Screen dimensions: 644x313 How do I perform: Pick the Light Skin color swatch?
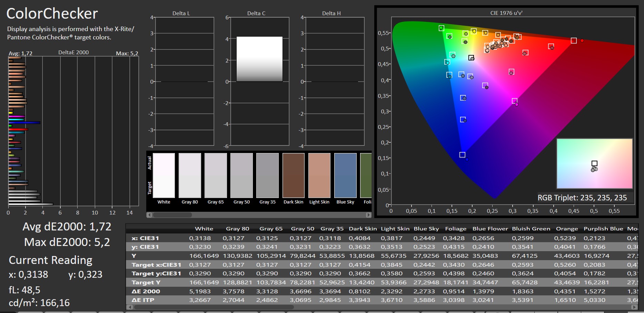319,176
